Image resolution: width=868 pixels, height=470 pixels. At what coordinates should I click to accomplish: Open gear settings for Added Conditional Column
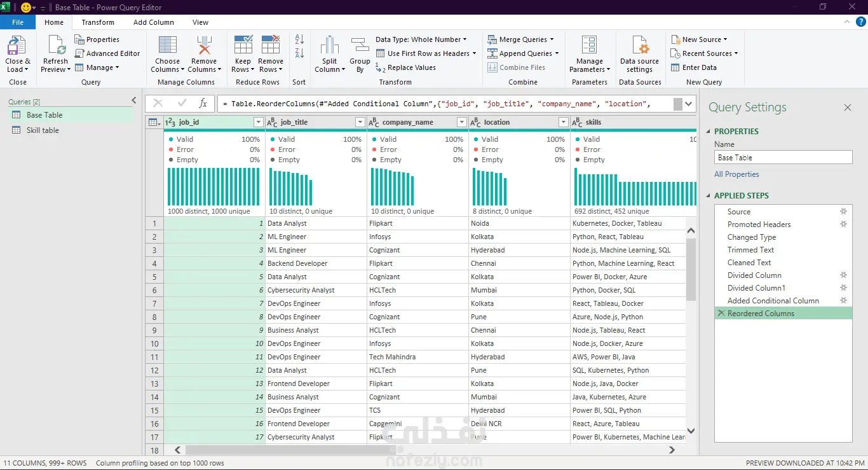point(843,301)
